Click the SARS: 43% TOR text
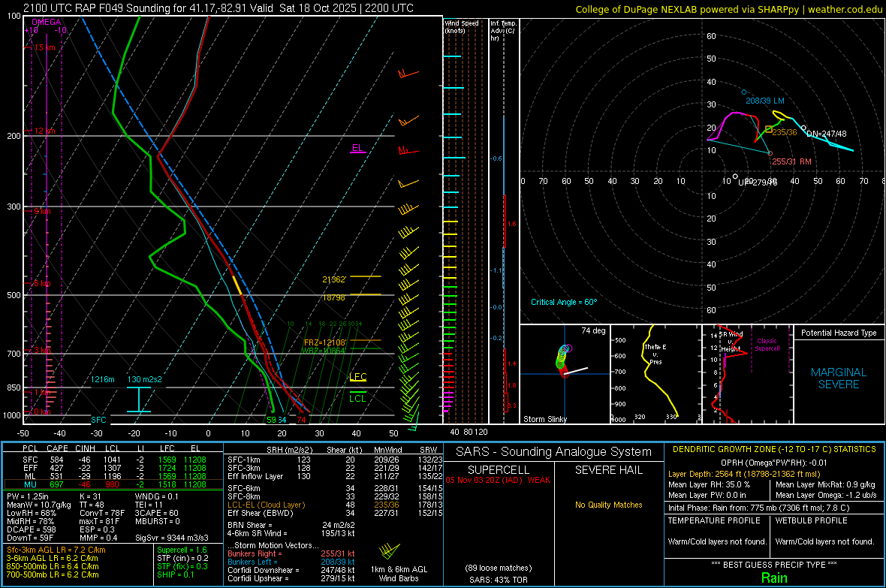The width and height of the screenshot is (886, 588). point(498,580)
